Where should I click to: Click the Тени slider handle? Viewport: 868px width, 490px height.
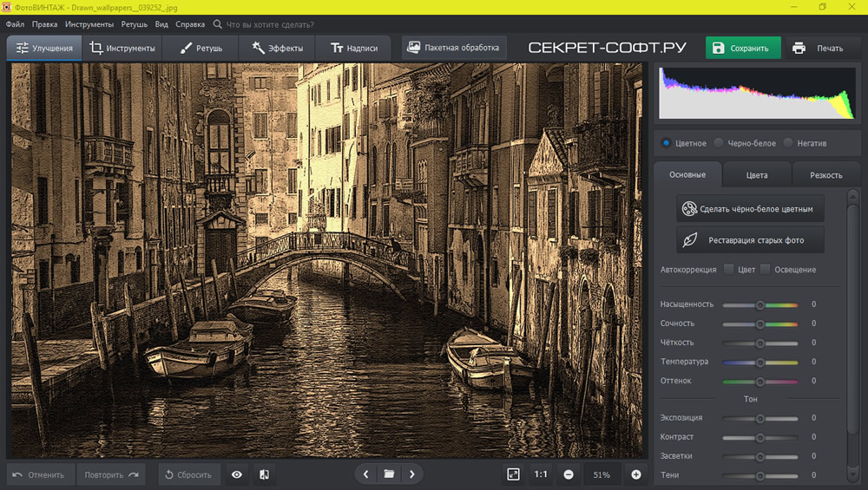(x=760, y=475)
